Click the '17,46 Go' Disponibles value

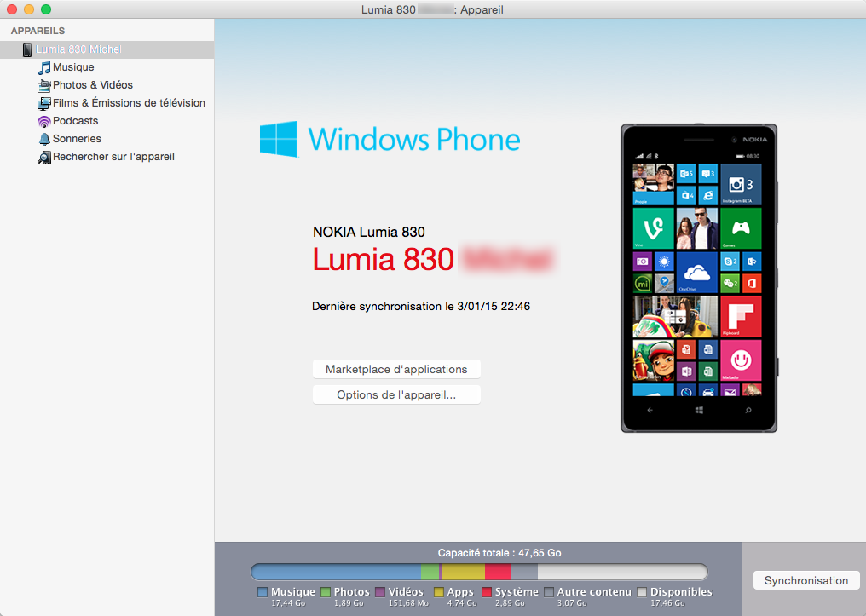667,603
